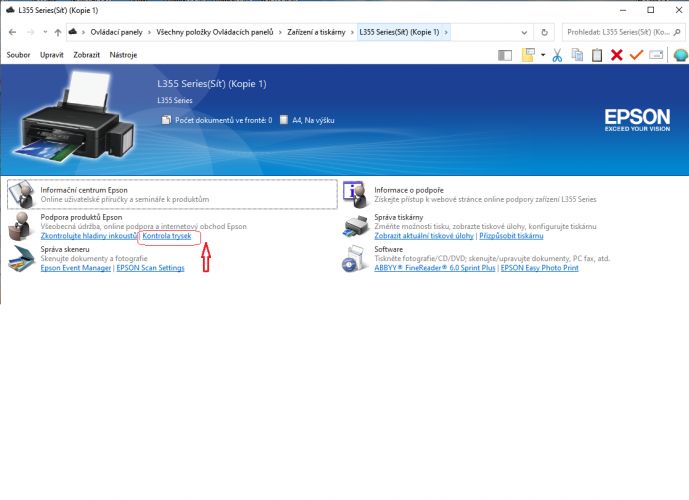Refresh the current view
The height and width of the screenshot is (500, 689).
click(544, 33)
